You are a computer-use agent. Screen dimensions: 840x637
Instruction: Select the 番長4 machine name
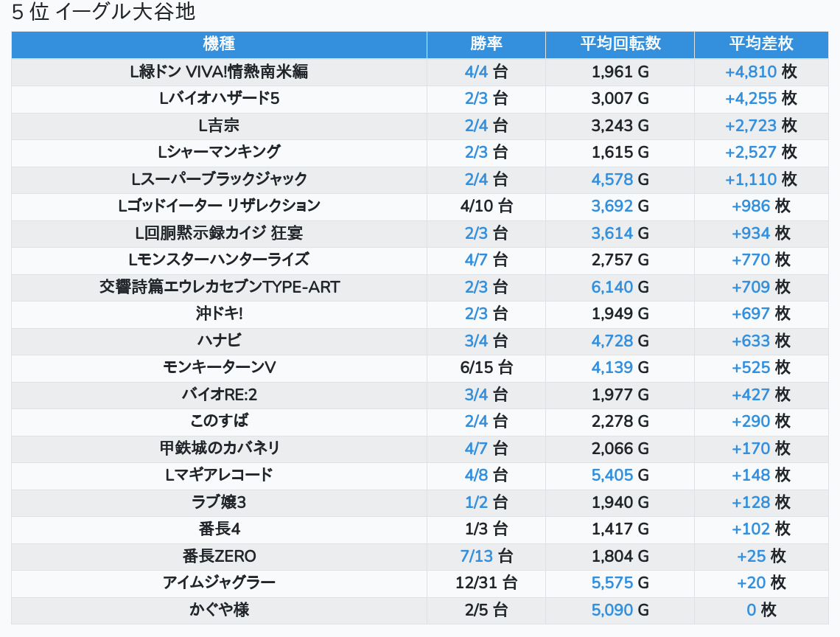[219, 529]
